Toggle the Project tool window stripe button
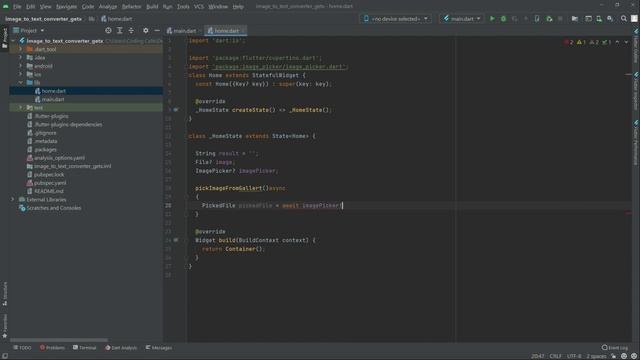The image size is (640, 360). tap(4, 38)
